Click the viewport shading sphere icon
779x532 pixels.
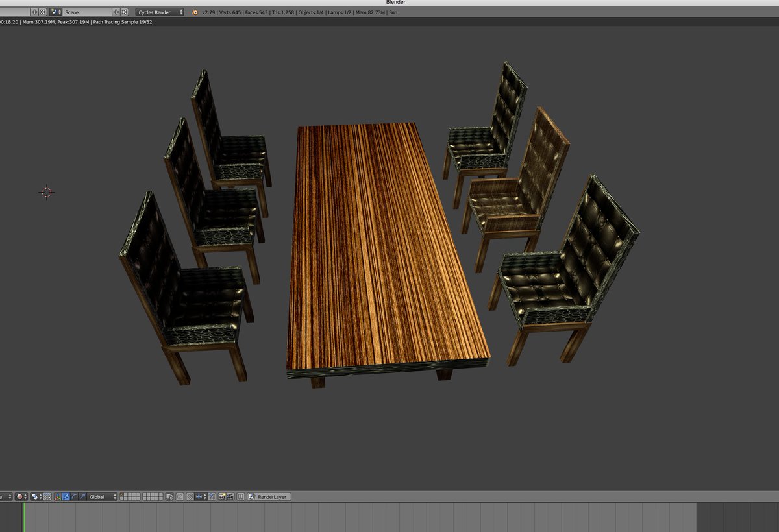19,496
